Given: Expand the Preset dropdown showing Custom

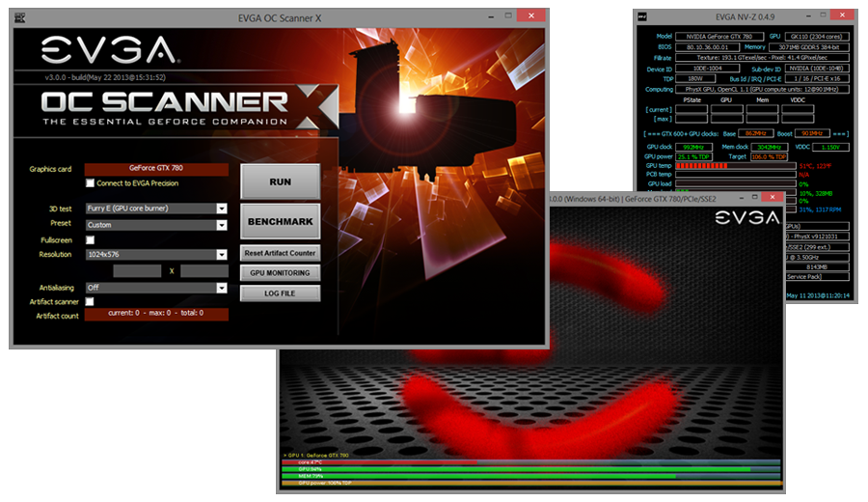Looking at the screenshot, I should (156, 225).
